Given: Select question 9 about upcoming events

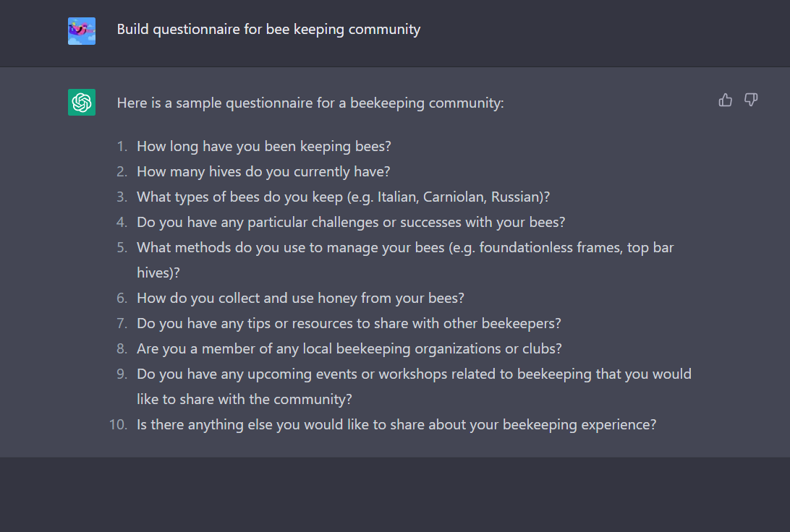Looking at the screenshot, I should (x=414, y=373).
